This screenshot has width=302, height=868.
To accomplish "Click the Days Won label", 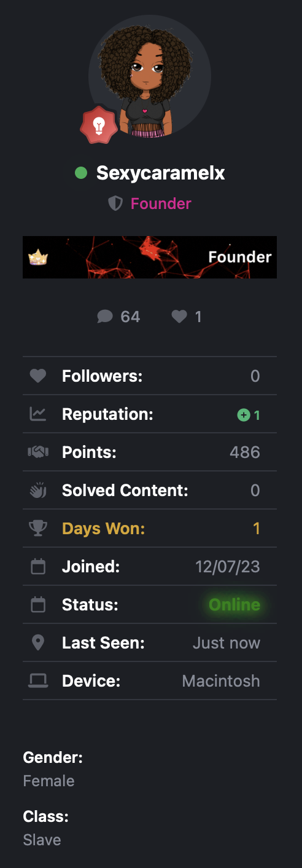I will [x=104, y=529].
